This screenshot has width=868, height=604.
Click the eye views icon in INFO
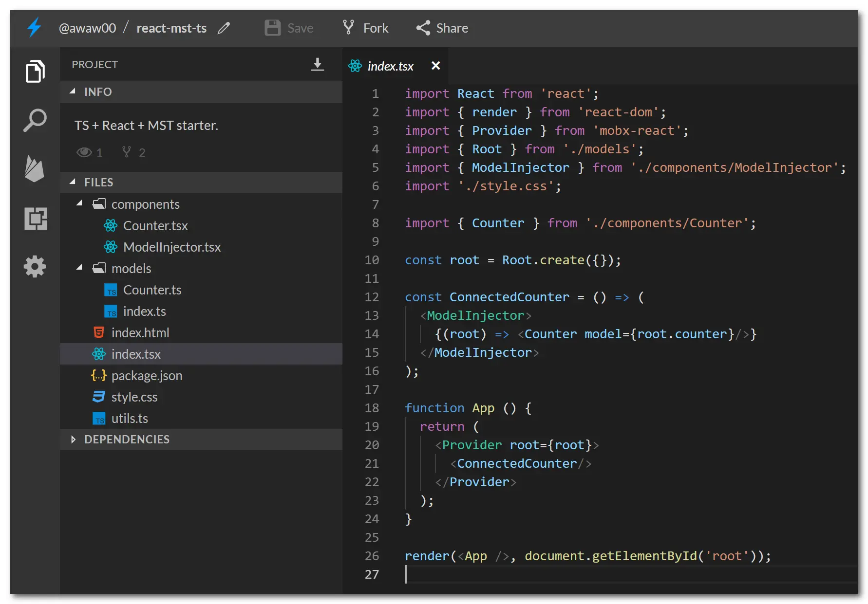pyautogui.click(x=84, y=152)
